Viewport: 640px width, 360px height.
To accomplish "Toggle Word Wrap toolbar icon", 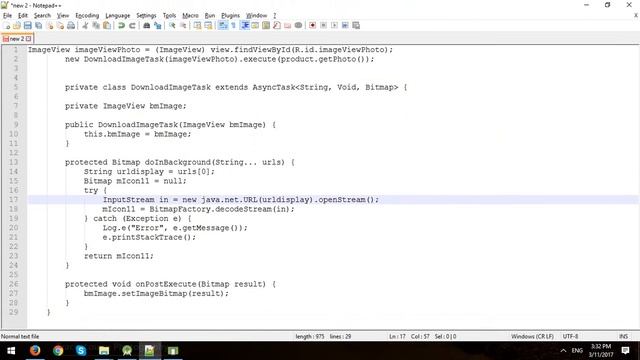I will pos(223,25).
